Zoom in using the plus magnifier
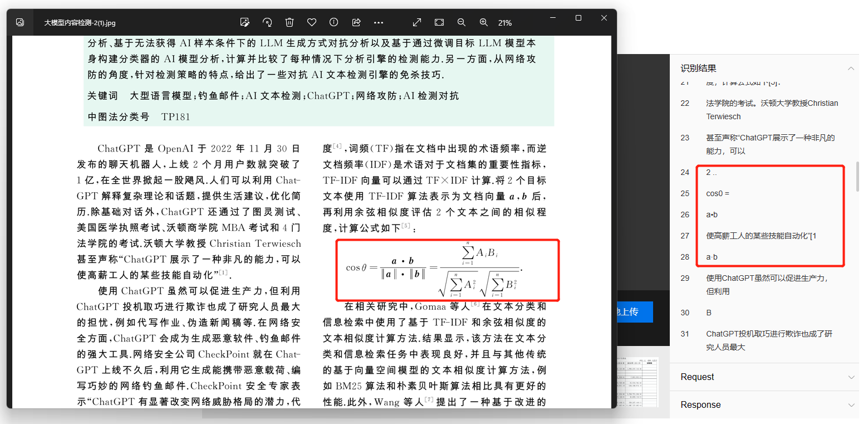This screenshot has width=868, height=424. [484, 22]
